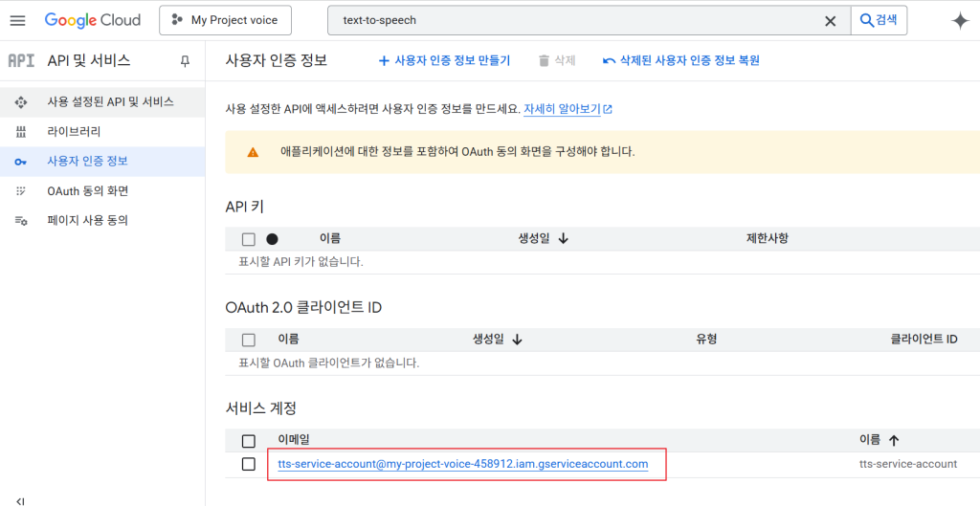Clear the search box with X icon

click(830, 20)
